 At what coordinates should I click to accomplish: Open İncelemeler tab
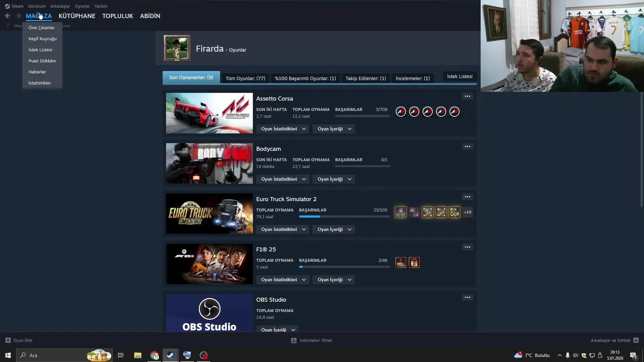click(x=413, y=78)
